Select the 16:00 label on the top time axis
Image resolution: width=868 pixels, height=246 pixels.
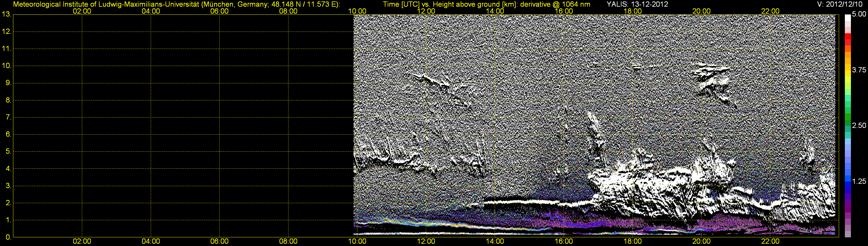coord(564,11)
